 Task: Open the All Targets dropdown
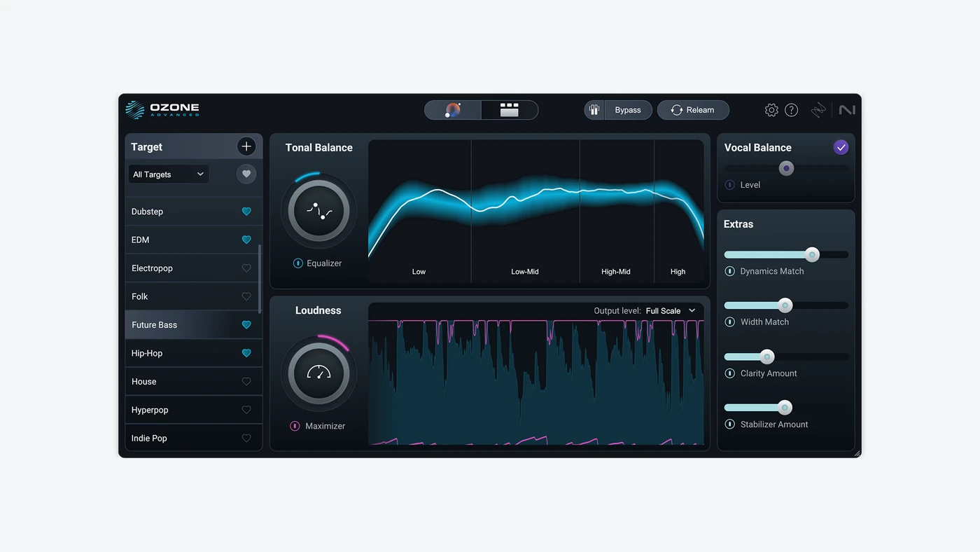point(169,174)
